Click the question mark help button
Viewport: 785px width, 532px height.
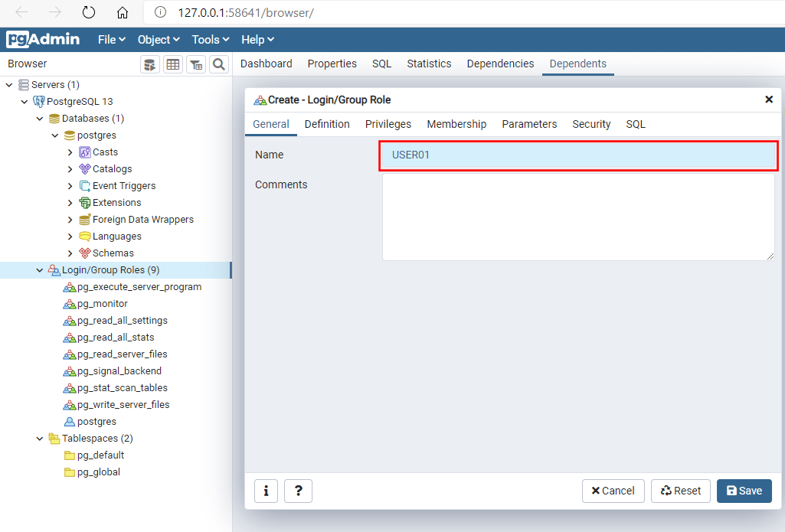pos(298,491)
